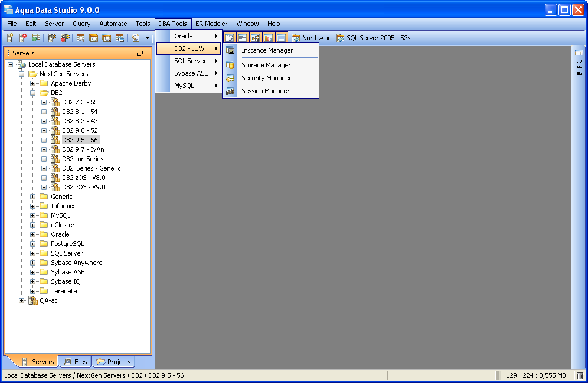Open the SQL Server submenu in DBA Tools
This screenshot has height=383, width=588.
click(x=189, y=61)
